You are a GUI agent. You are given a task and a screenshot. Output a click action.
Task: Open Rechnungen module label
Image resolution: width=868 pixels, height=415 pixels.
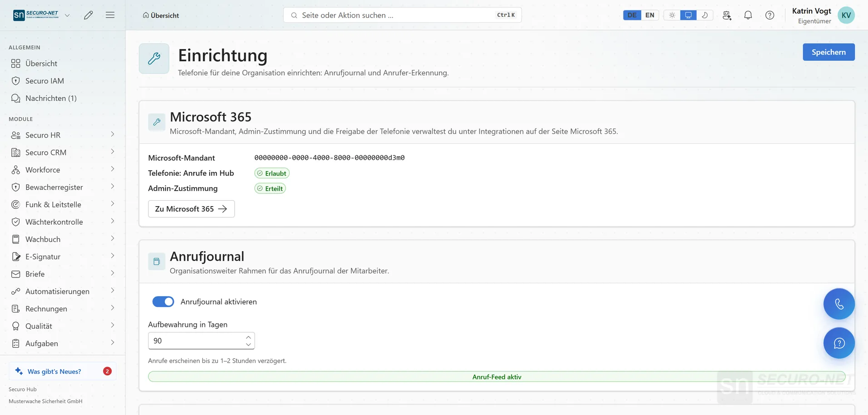[x=46, y=309]
